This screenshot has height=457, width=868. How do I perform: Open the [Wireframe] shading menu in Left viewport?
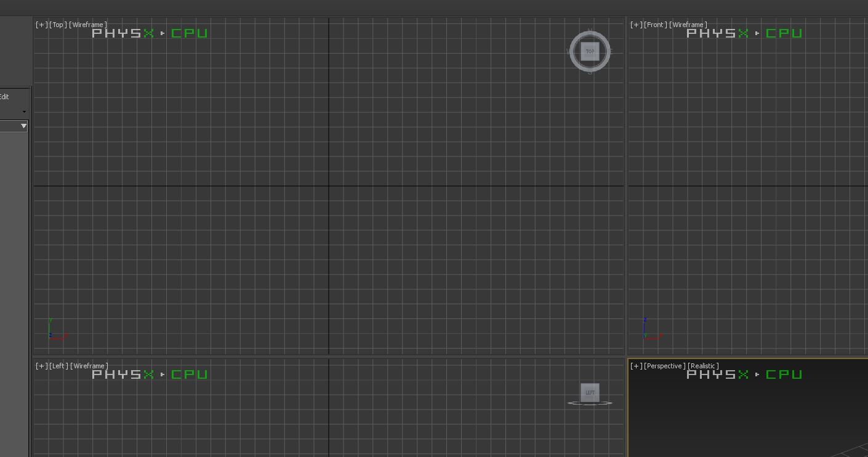[89, 366]
